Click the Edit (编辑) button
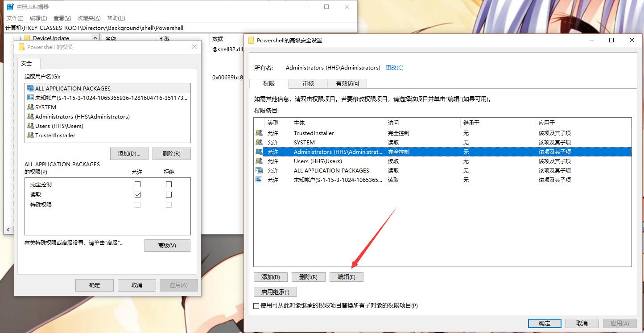Viewport: 644px width, 333px height. [x=346, y=277]
